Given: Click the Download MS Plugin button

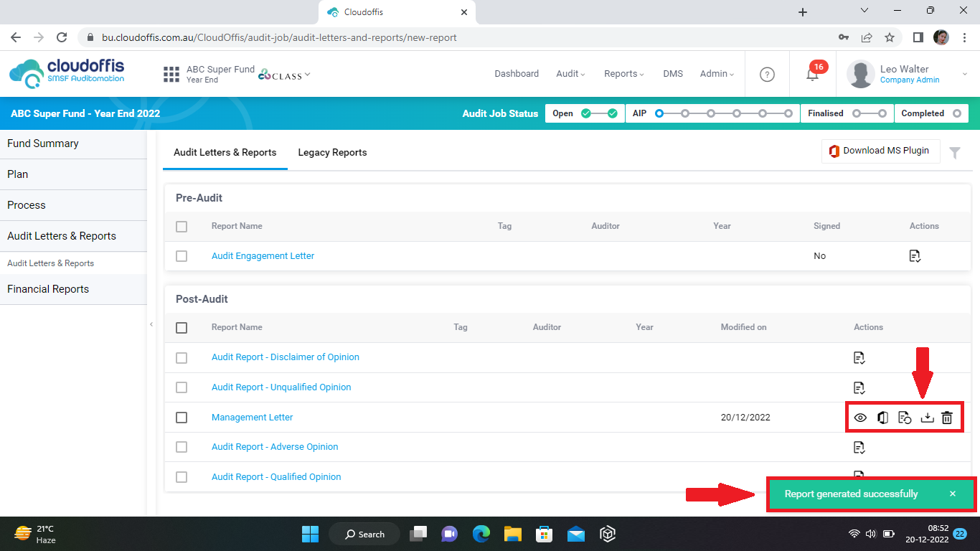Looking at the screenshot, I should tap(880, 151).
